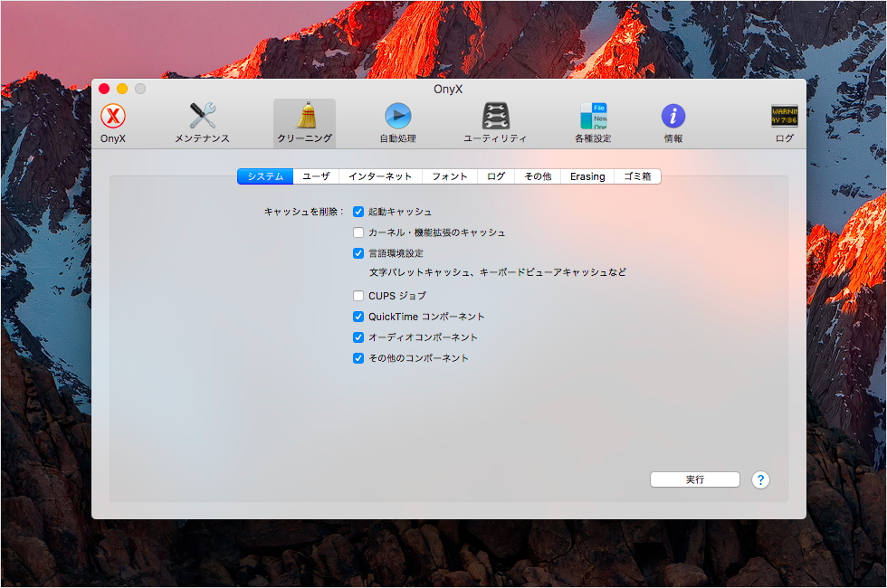This screenshot has width=887, height=588.
Task: Switch to the Erasing tab
Action: tap(587, 176)
